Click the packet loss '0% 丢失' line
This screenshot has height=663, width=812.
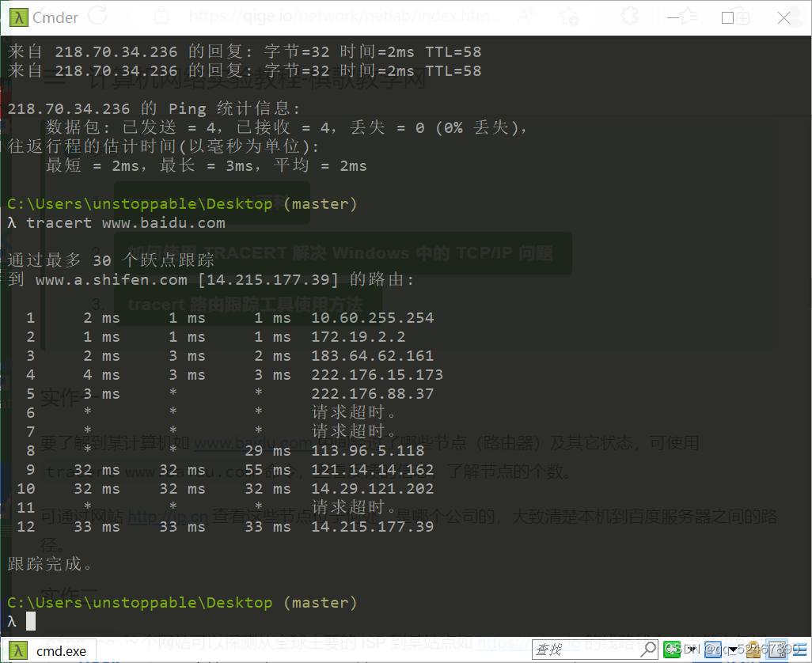(x=286, y=127)
